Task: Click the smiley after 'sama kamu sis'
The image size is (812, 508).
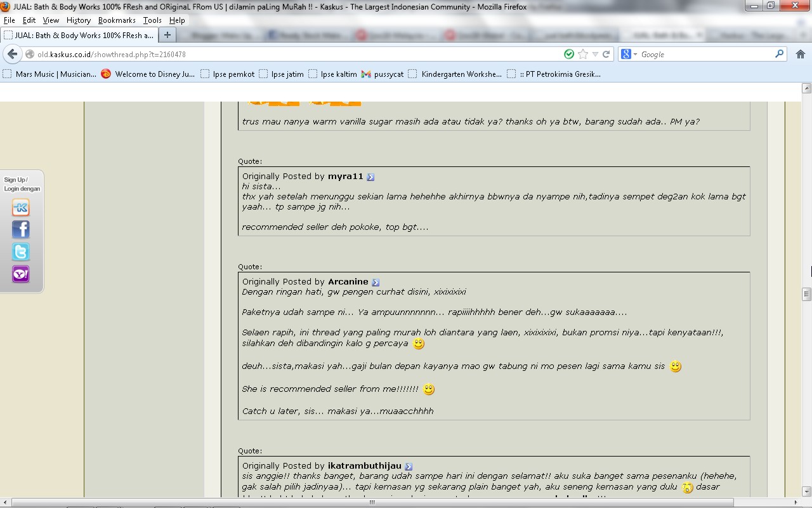Action: point(676,366)
